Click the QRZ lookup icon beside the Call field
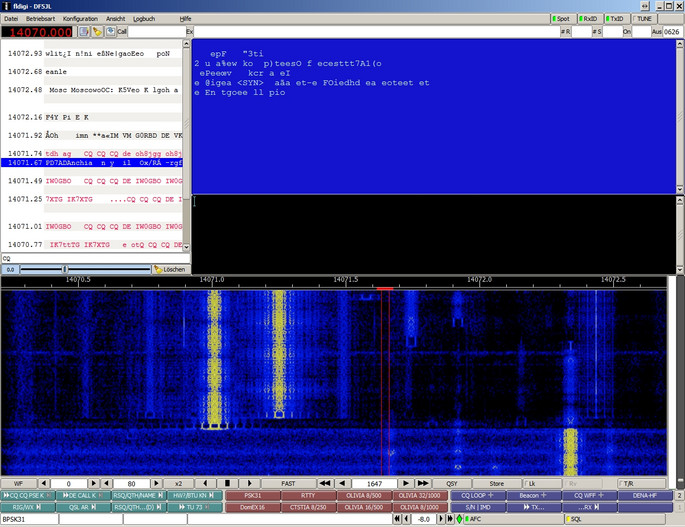 tap(111, 31)
